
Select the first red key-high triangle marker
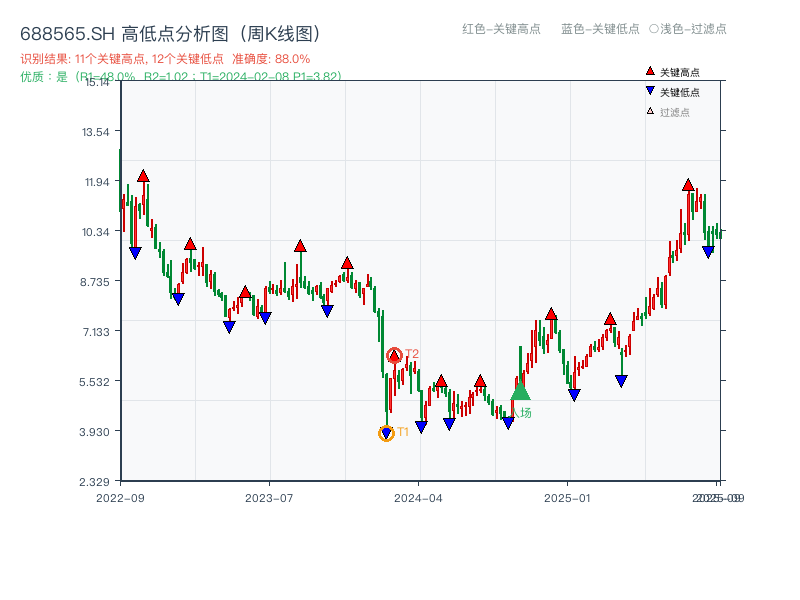[x=143, y=177]
